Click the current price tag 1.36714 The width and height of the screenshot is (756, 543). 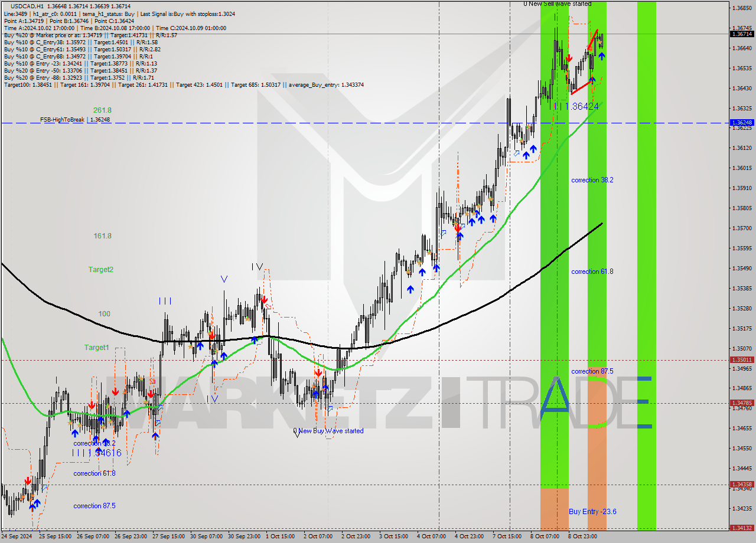(742, 34)
